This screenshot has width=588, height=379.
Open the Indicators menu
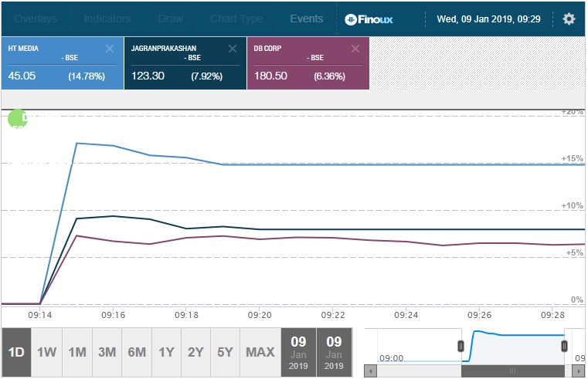[x=107, y=19]
